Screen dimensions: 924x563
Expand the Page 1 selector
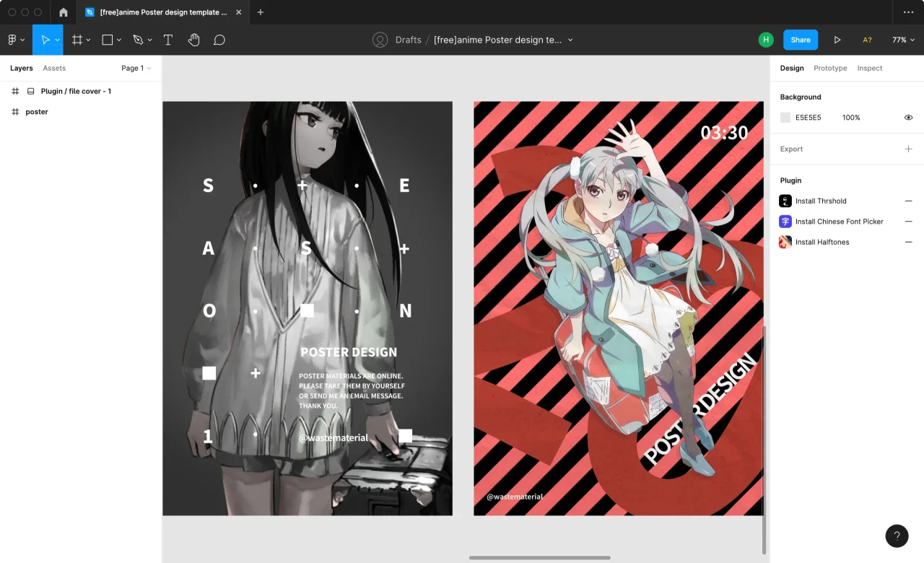click(136, 69)
